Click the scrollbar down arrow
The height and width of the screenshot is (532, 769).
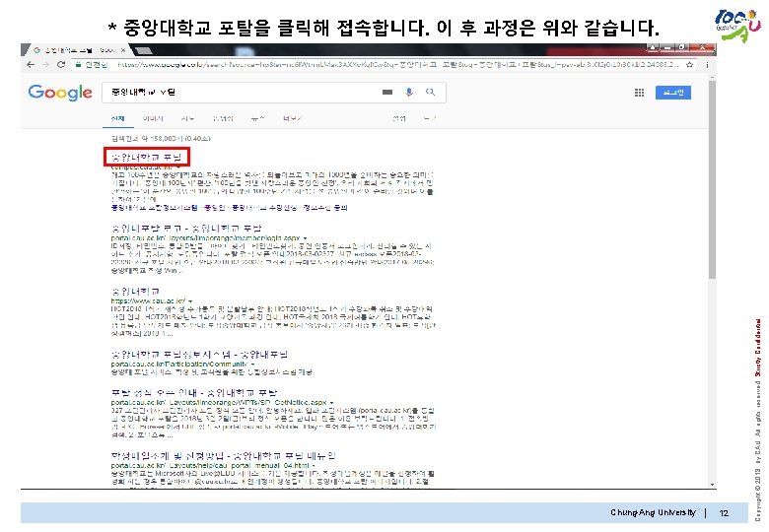pyautogui.click(x=712, y=485)
